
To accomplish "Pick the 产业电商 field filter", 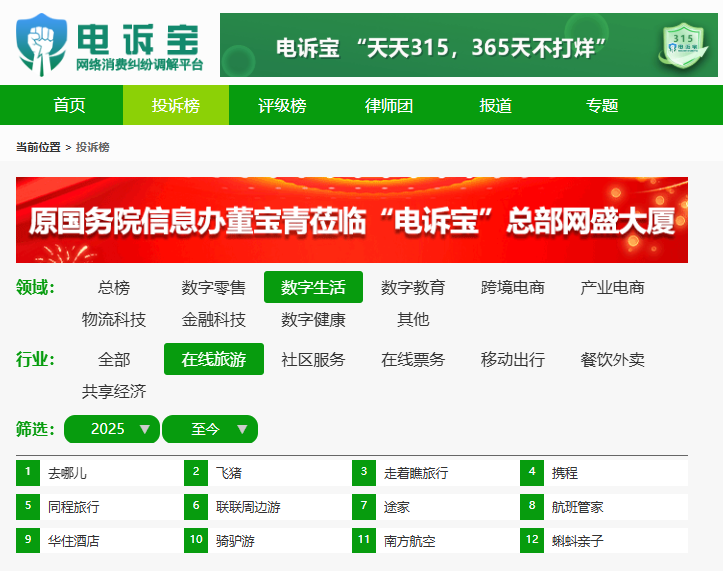I will (612, 287).
